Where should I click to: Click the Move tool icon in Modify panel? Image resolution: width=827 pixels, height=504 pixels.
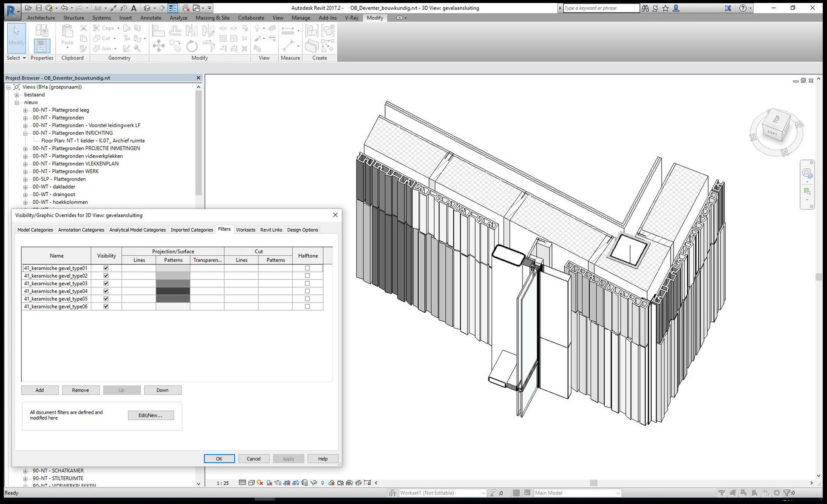[x=159, y=46]
